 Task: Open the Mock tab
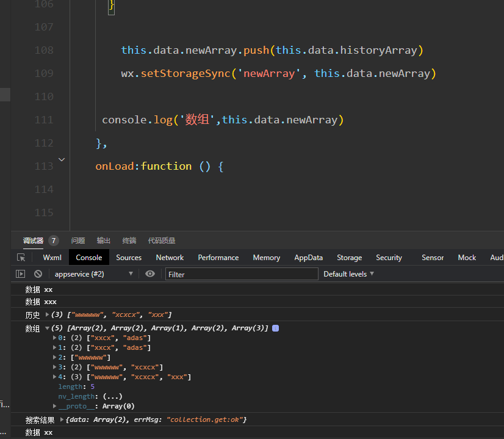(x=467, y=258)
